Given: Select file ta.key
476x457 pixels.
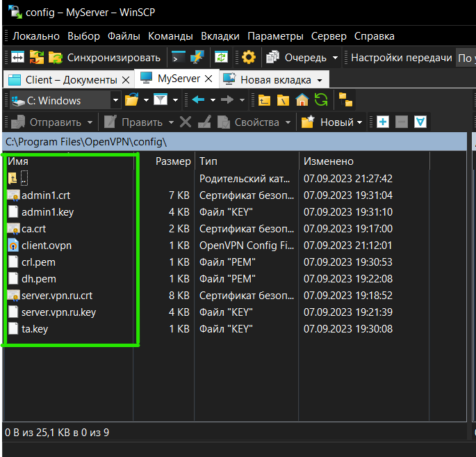Looking at the screenshot, I should [x=35, y=329].
